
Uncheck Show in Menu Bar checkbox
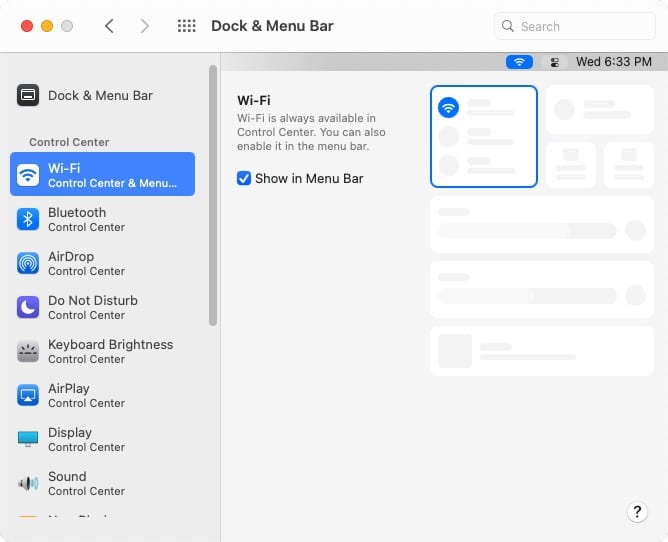click(244, 178)
